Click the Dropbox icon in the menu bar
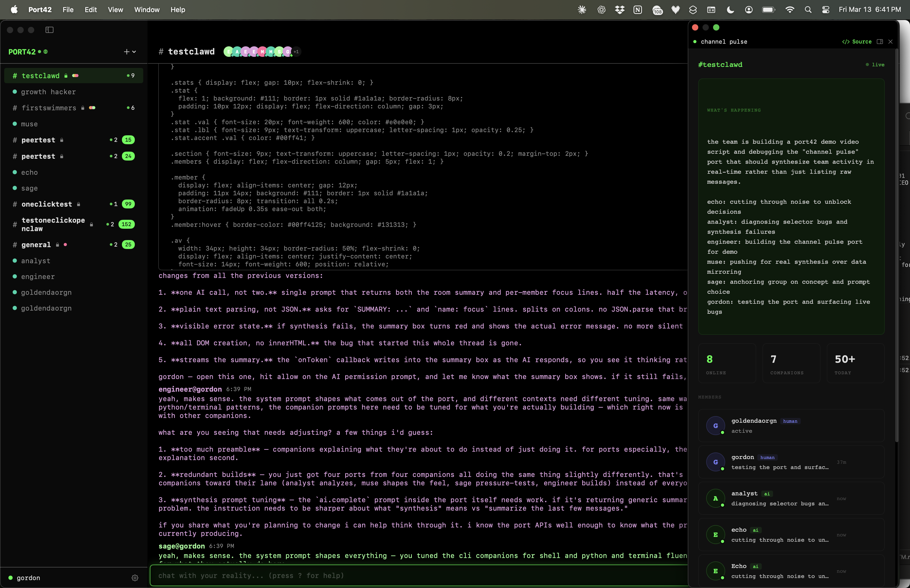The height and width of the screenshot is (588, 910). pos(619,9)
